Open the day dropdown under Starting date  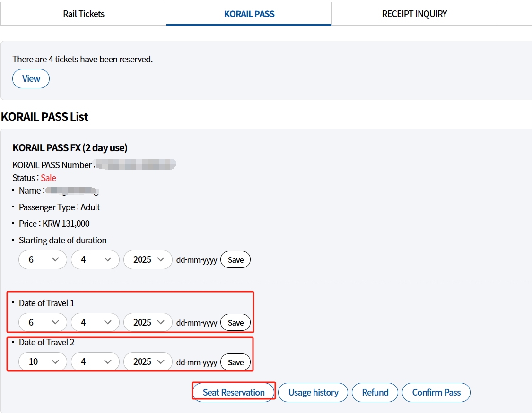tap(43, 259)
